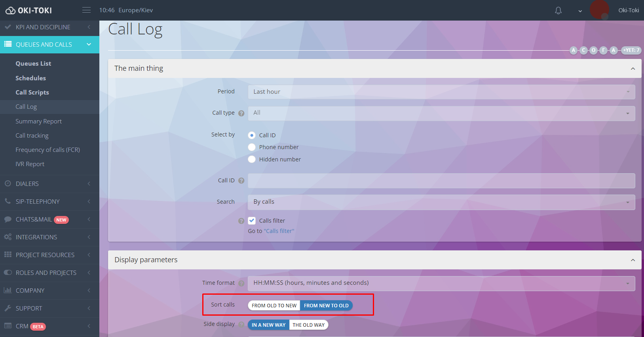The height and width of the screenshot is (337, 644).
Task: Switch side display to THE OLD WAY
Action: (308, 325)
